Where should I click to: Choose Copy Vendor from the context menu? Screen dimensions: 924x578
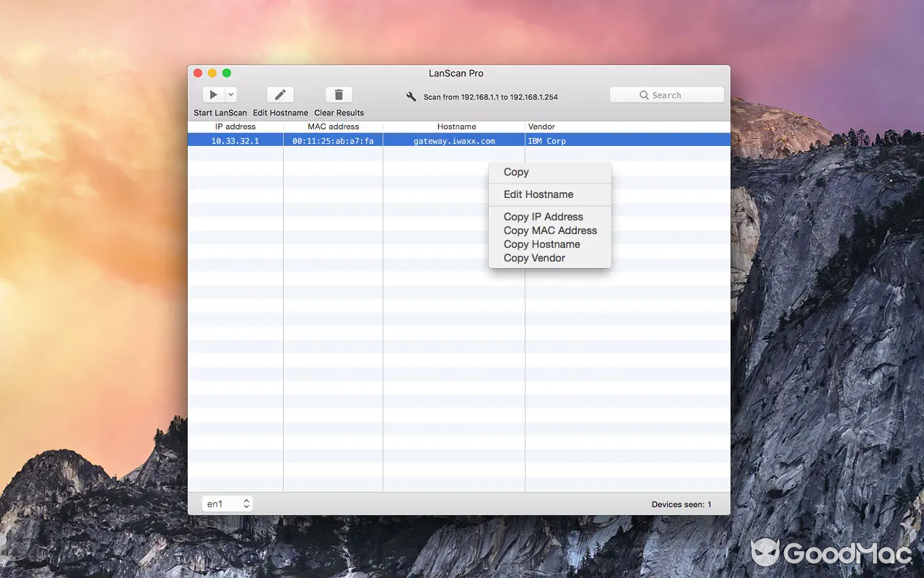point(534,258)
